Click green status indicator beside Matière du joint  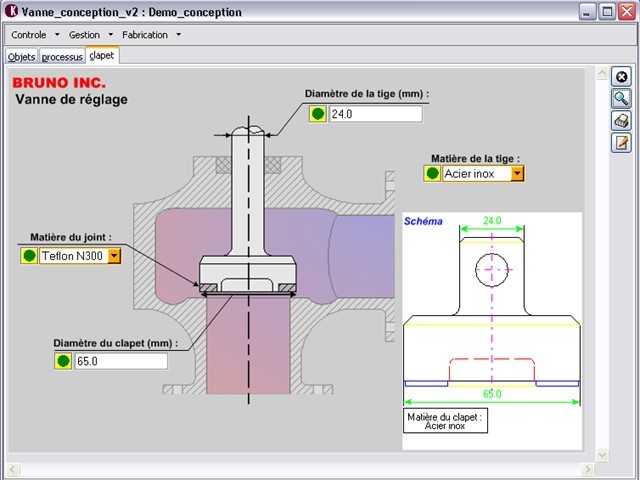click(29, 256)
